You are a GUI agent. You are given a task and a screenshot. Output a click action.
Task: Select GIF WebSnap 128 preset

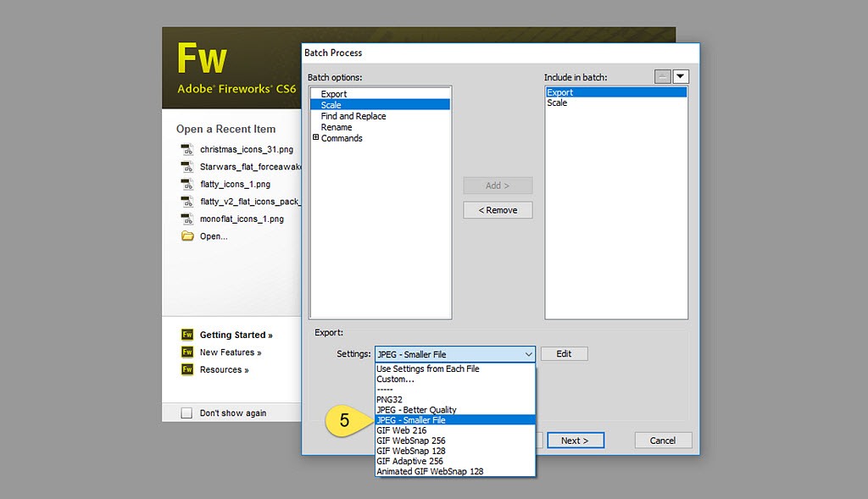(455, 451)
